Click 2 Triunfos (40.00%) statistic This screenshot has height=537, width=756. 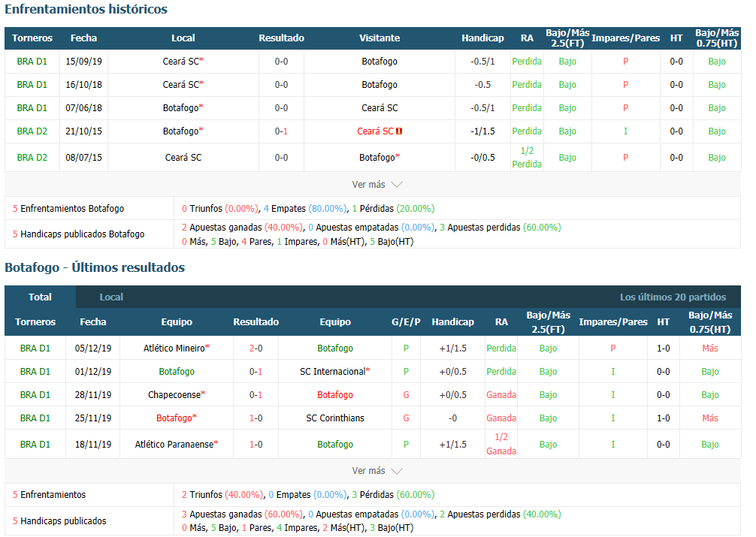222,495
